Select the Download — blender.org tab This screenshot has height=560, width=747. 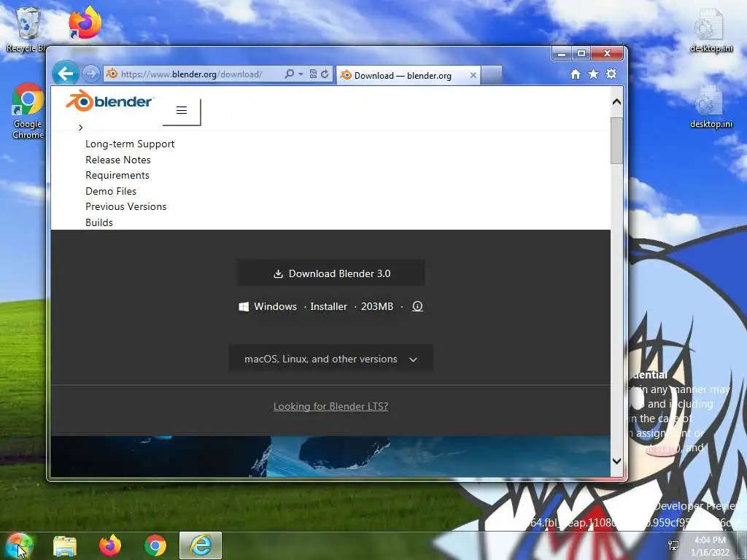(409, 75)
